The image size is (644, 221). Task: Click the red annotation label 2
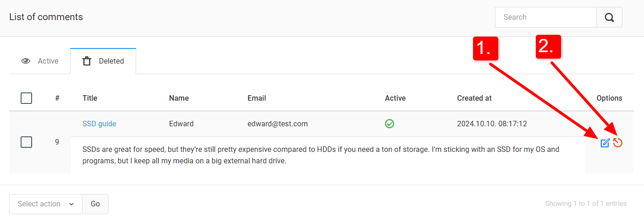[548, 46]
